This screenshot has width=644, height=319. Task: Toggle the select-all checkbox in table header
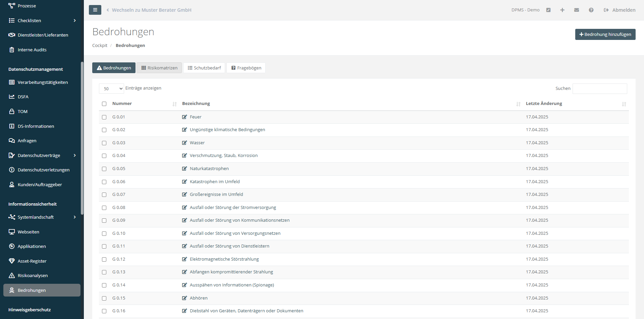104,104
